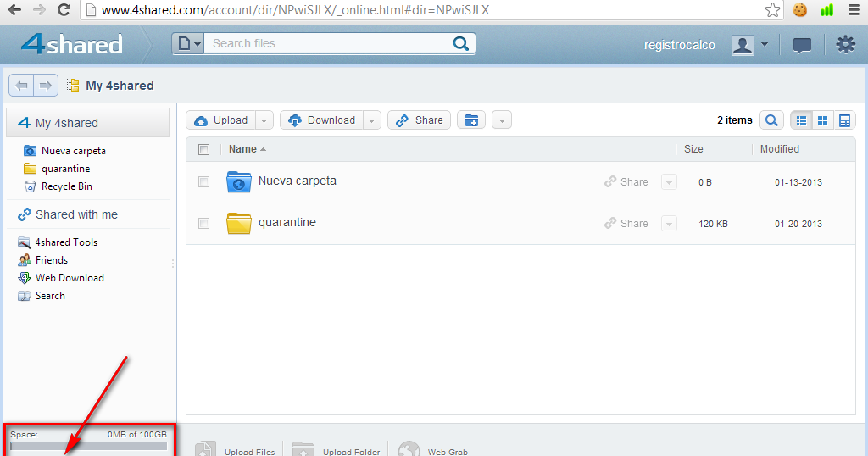Viewport: 868px width, 456px height.
Task: Go forward with the folder forward arrow
Action: [x=46, y=86]
